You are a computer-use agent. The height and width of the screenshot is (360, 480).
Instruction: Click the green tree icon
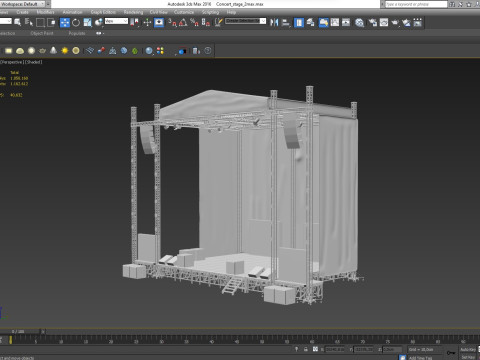[x=135, y=51]
